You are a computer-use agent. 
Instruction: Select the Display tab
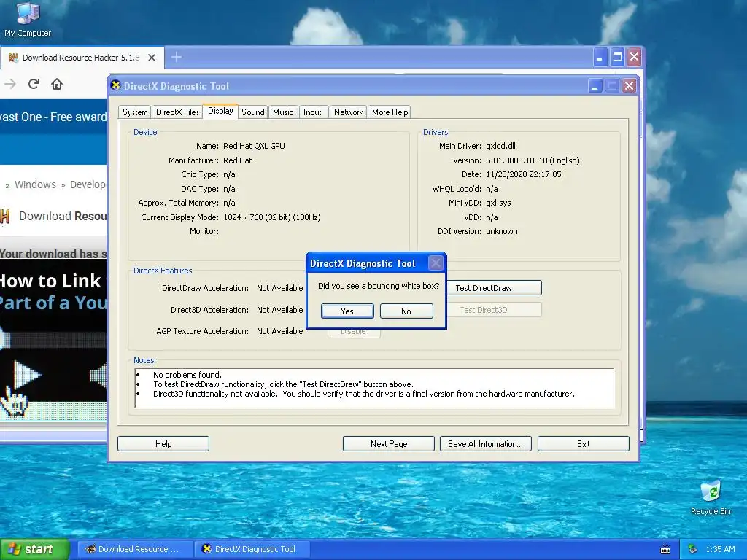220,111
